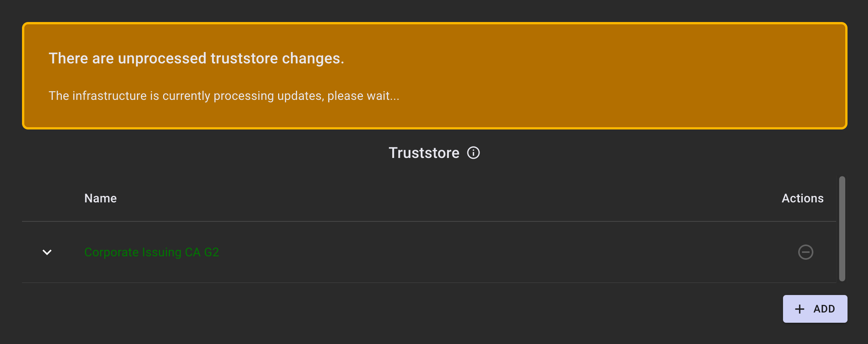Remove Corporate Issuing CA G2 via minus icon
This screenshot has width=868, height=344.
pos(805,252)
